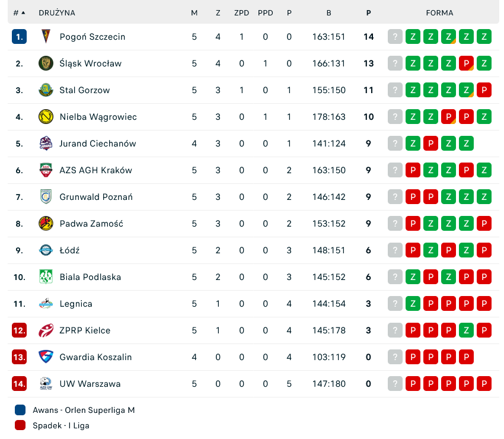This screenshot has height=439, width=504.
Task: Click the Gwardia Koszalin shield logo
Action: (46, 357)
